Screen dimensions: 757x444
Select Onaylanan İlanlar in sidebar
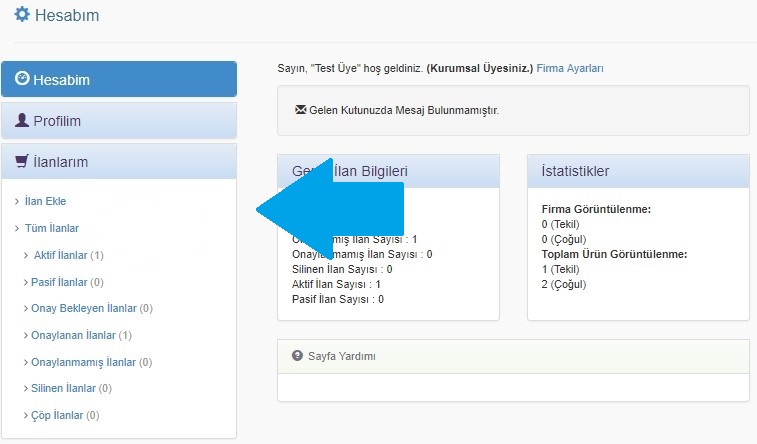(x=74, y=335)
